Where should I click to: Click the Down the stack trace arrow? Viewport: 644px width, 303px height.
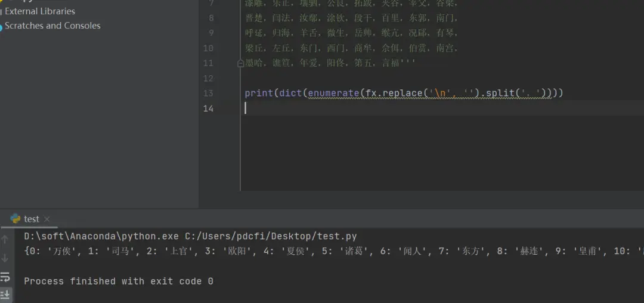click(5, 258)
